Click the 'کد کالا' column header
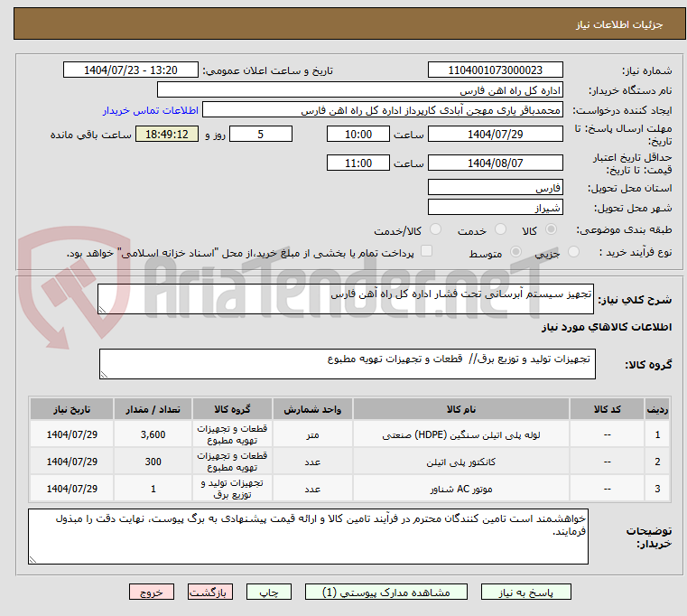 (607, 409)
